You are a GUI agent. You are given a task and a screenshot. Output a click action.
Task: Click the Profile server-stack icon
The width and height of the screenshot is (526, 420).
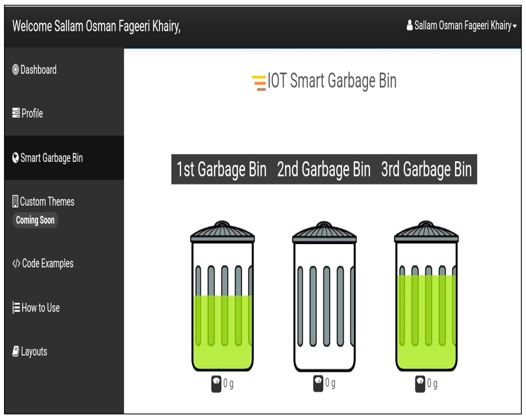pos(16,113)
